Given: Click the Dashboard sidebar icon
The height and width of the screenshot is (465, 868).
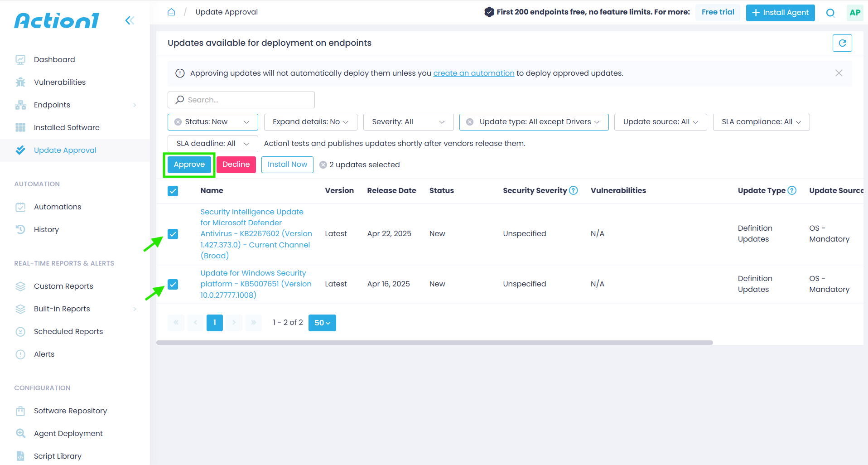Looking at the screenshot, I should coord(20,60).
